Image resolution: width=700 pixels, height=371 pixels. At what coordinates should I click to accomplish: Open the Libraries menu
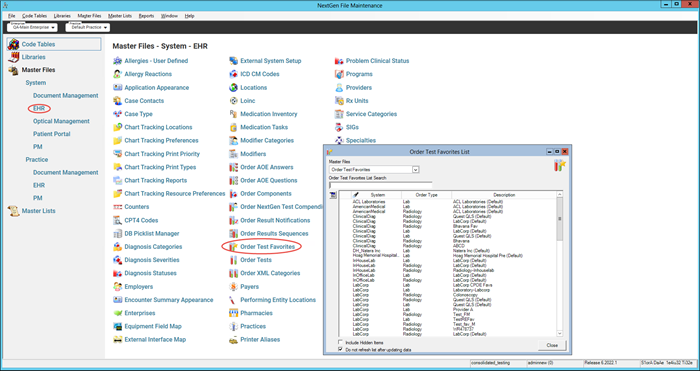pos(62,16)
